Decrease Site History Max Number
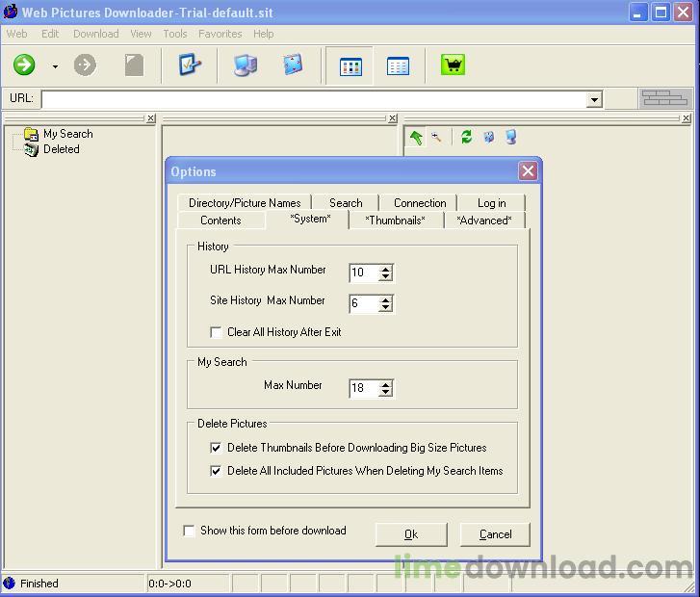Screen dimensions: 700x597 point(385,308)
